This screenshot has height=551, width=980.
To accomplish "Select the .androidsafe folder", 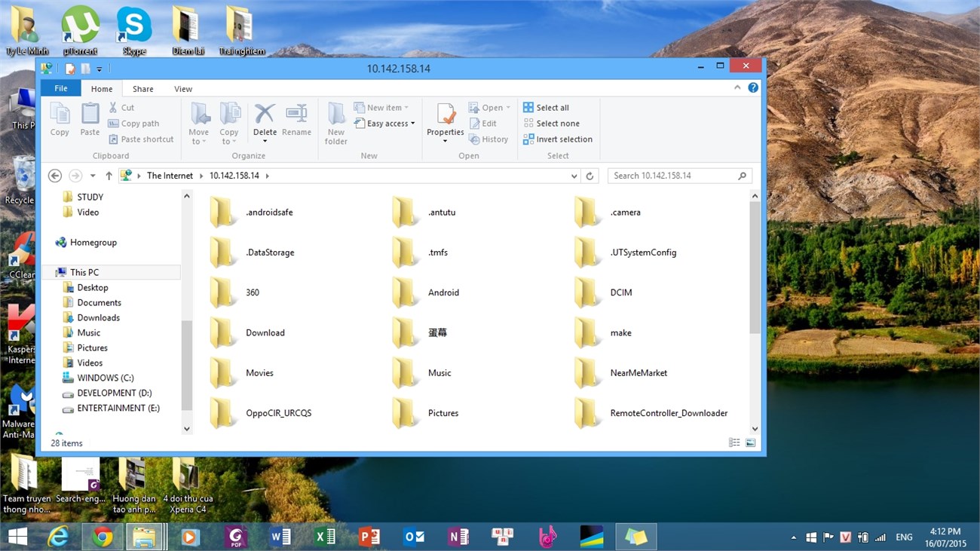I will click(x=252, y=213).
